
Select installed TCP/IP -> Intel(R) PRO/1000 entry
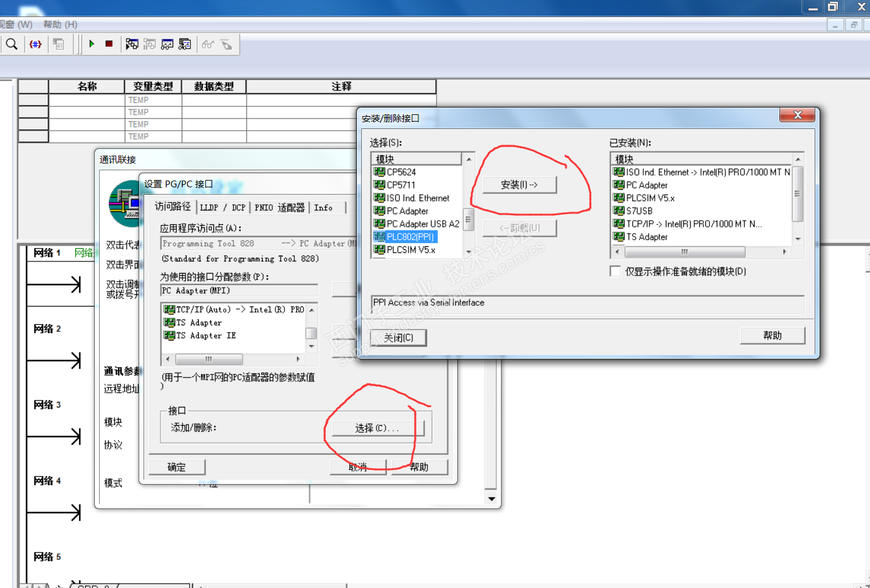tap(694, 224)
